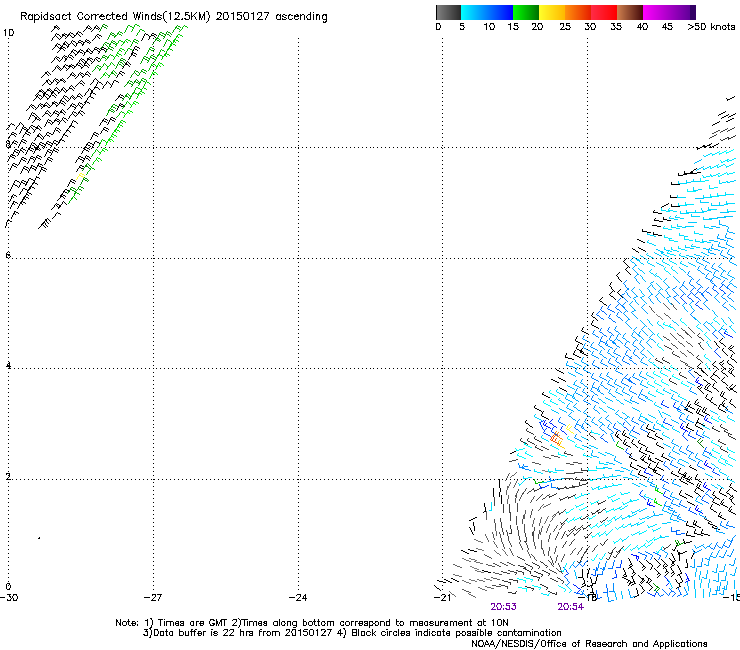Click the orange wind barb cluster near 3N
The width and height of the screenshot is (740, 650).
tap(557, 439)
